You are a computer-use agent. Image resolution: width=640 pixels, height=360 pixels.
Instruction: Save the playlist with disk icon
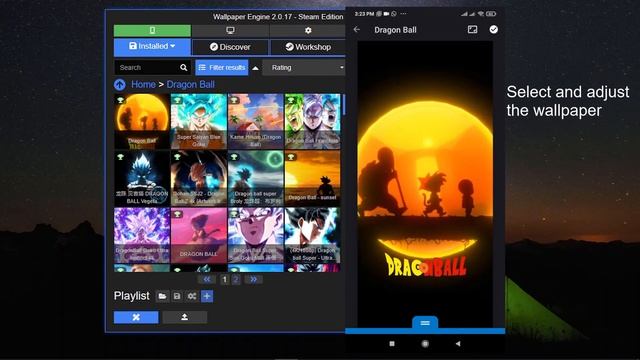coord(177,296)
